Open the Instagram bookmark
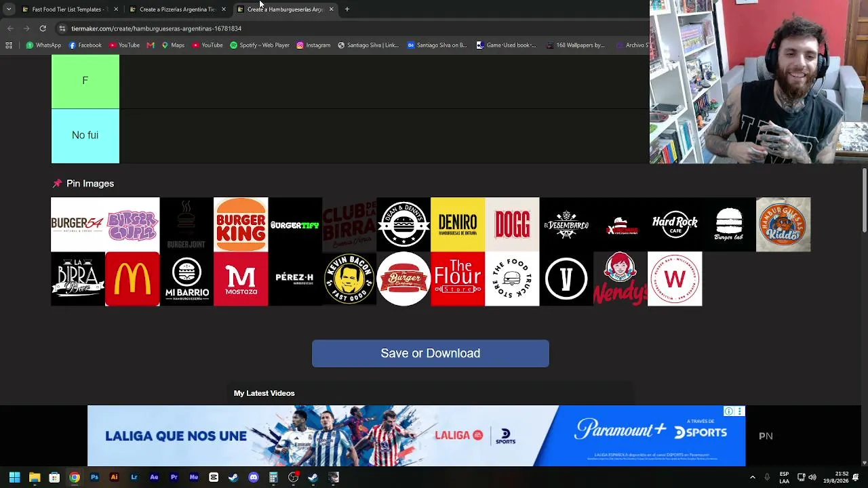Screen dimensions: 868x488 tap(313, 45)
